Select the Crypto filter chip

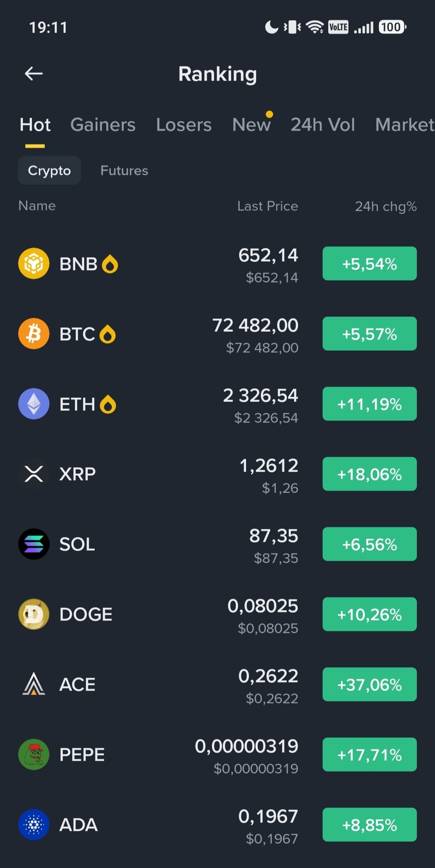pyautogui.click(x=50, y=171)
